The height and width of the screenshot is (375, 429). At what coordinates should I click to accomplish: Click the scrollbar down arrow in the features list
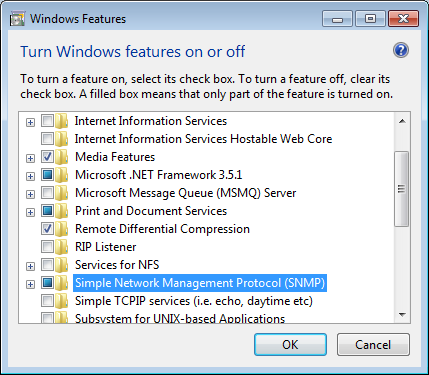pyautogui.click(x=402, y=315)
